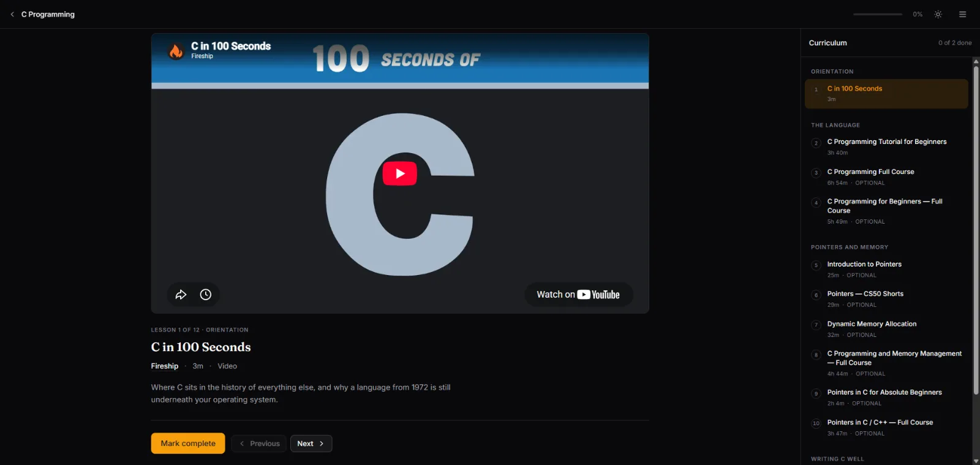The image size is (980, 465).
Task: Click the C Programming course title
Action: coord(48,14)
